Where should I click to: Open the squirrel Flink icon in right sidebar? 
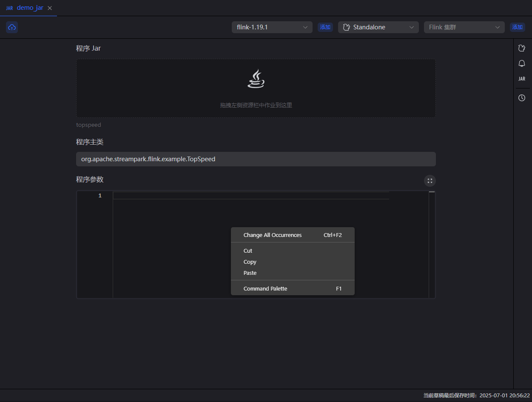coord(522,48)
